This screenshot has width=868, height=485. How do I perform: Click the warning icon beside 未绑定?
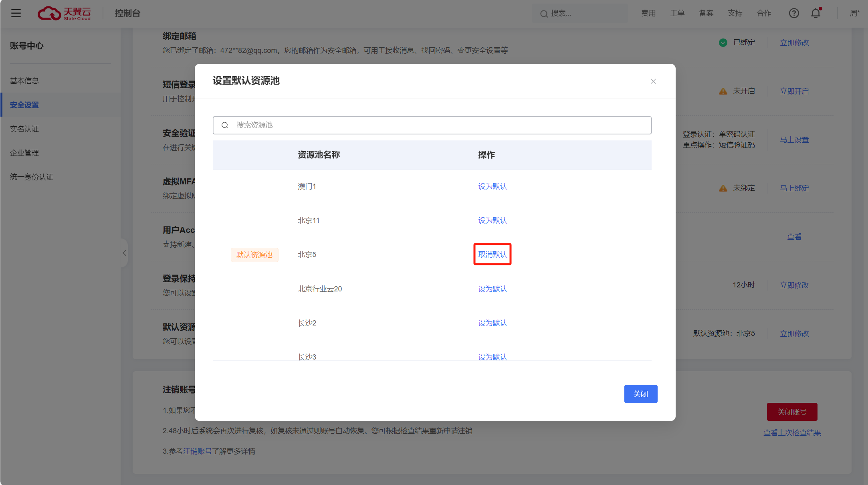723,188
